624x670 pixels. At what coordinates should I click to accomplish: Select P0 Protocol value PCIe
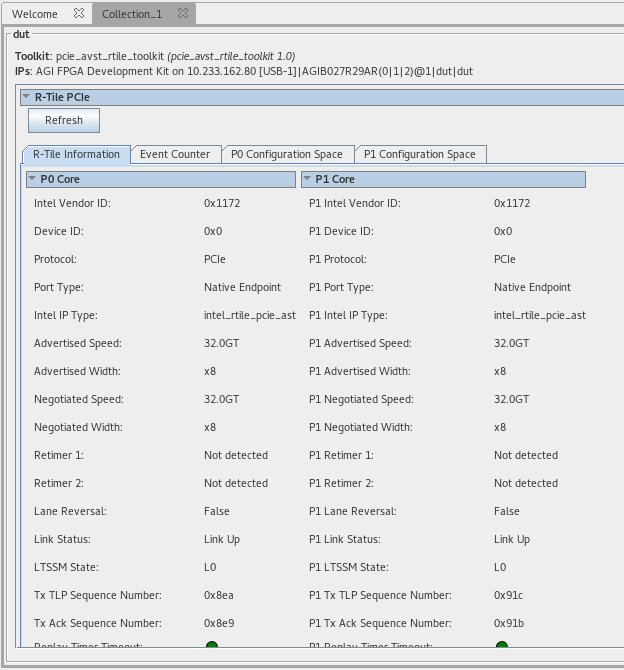[x=215, y=259]
